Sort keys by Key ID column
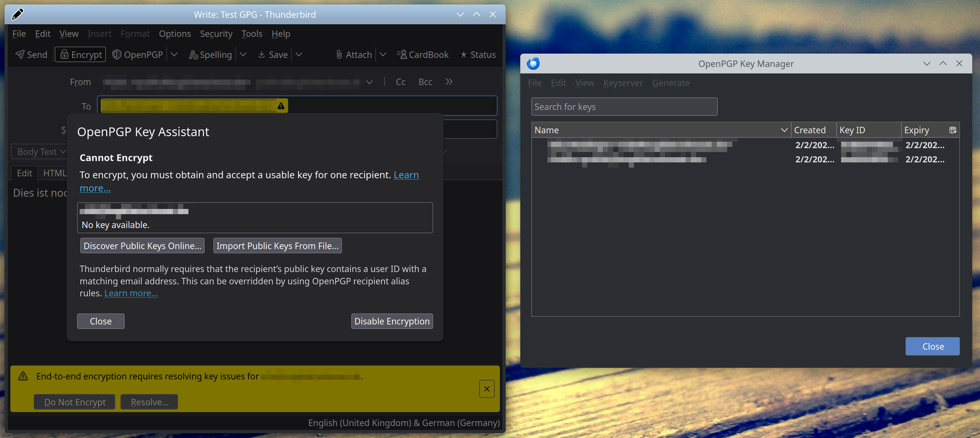980x438 pixels. click(x=869, y=130)
